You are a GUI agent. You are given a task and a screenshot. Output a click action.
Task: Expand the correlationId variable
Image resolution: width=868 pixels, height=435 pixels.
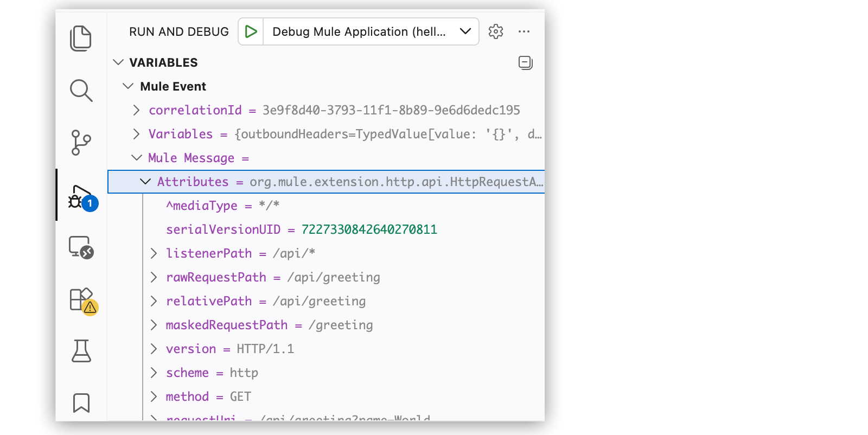(x=136, y=110)
